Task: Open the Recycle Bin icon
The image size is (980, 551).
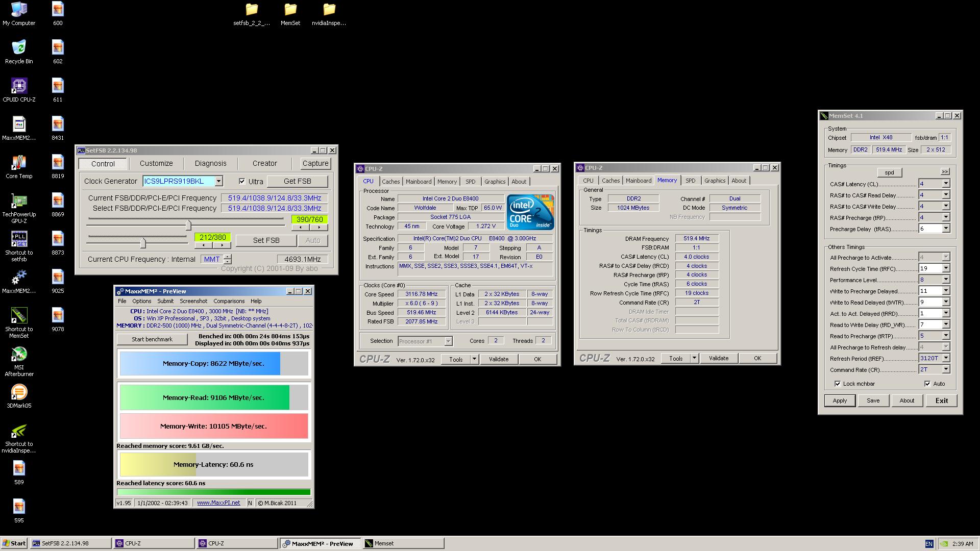Action: [19, 52]
